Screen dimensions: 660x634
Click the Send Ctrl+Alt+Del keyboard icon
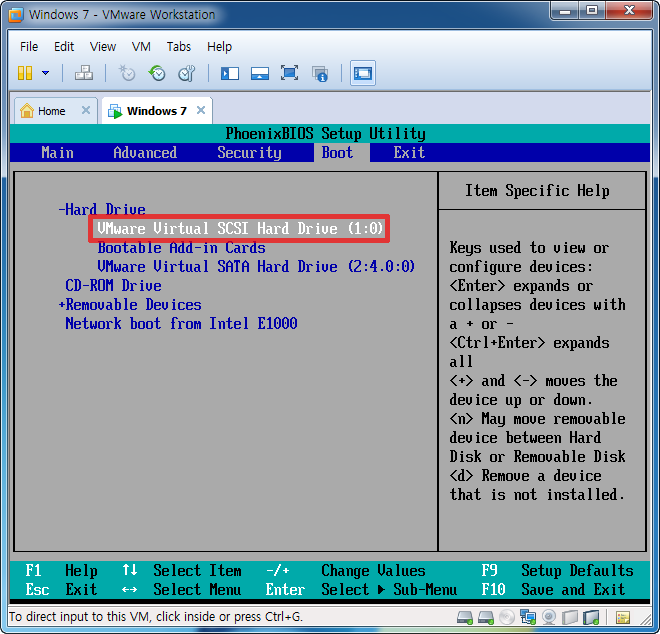[x=84, y=73]
